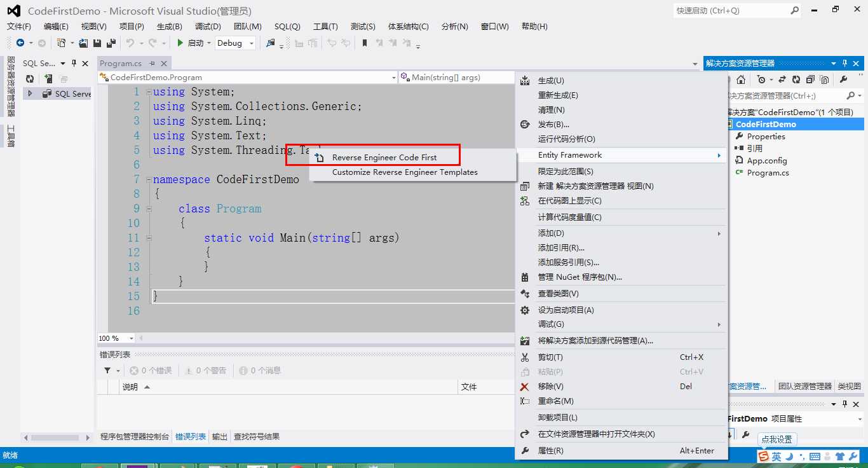868x468 pixels.
Task: Switch to the 查找符号结果 tab
Action: click(257, 437)
